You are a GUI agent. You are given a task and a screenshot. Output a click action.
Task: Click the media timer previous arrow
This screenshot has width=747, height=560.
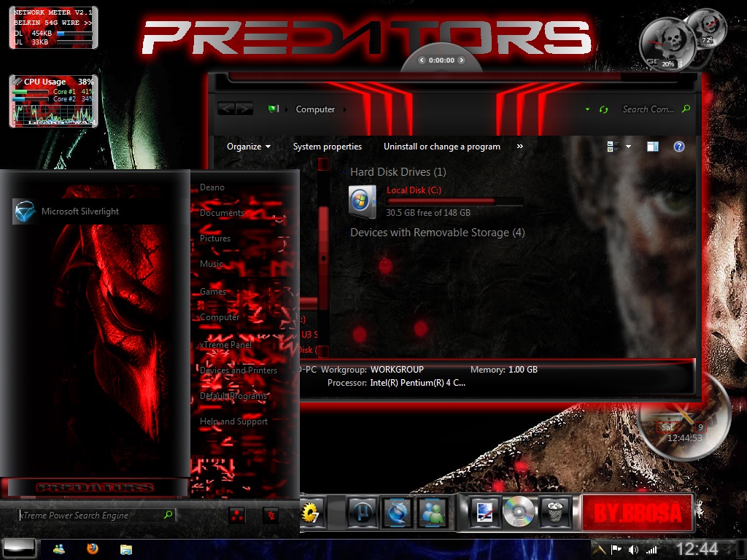(x=421, y=60)
